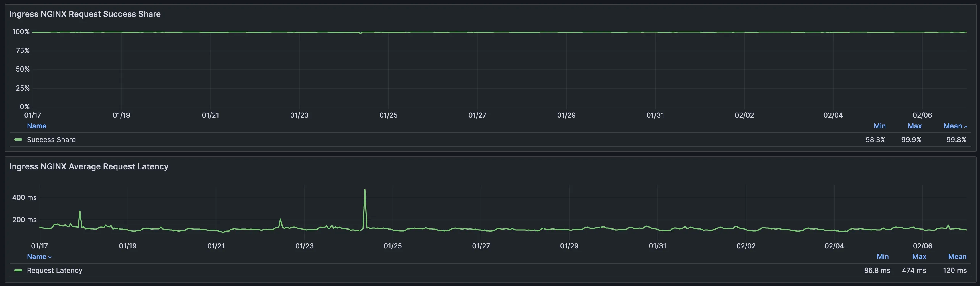Sort Request Latency legend by Mean
Screen dimensions: 980x286
pos(957,257)
